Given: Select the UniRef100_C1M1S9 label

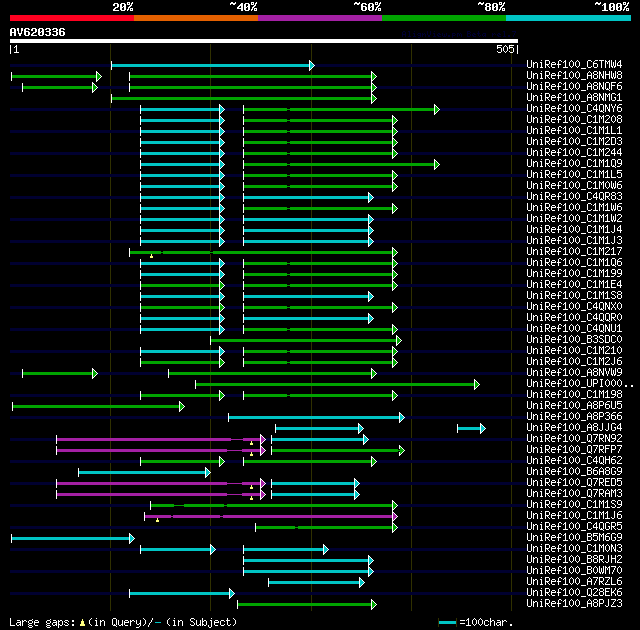Looking at the screenshot, I should point(574,505).
